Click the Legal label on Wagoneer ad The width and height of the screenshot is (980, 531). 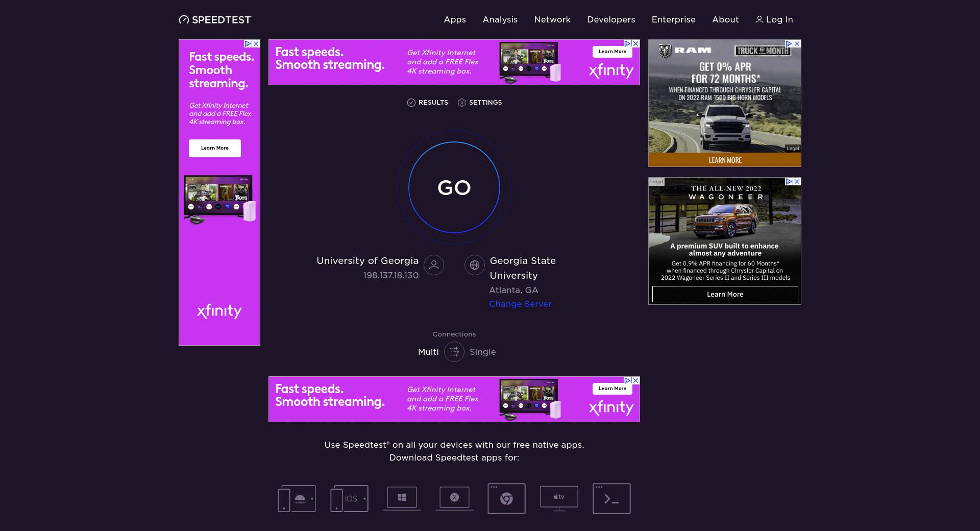[656, 181]
